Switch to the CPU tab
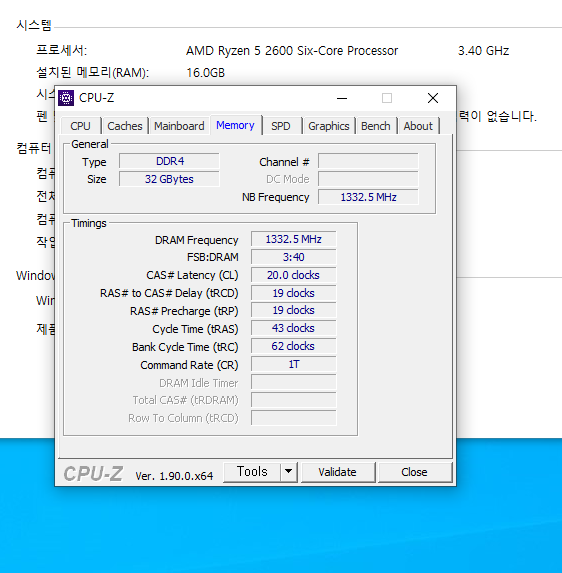The width and height of the screenshot is (562, 573). [x=80, y=126]
